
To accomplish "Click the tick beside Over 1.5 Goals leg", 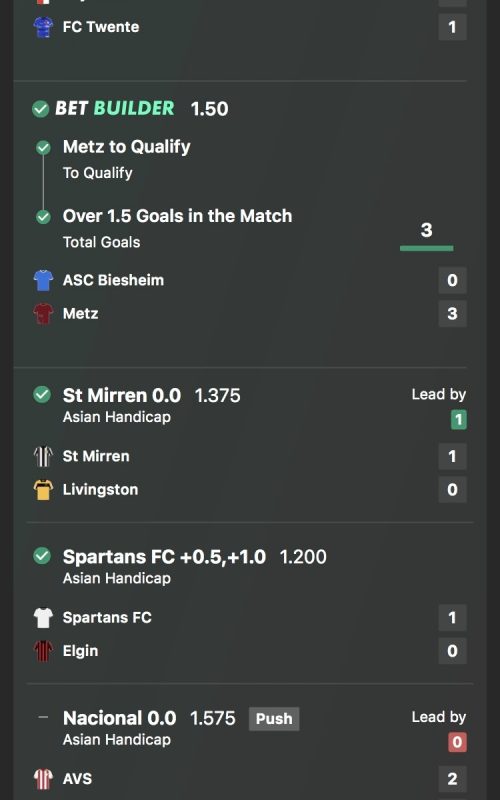I will pyautogui.click(x=43, y=217).
